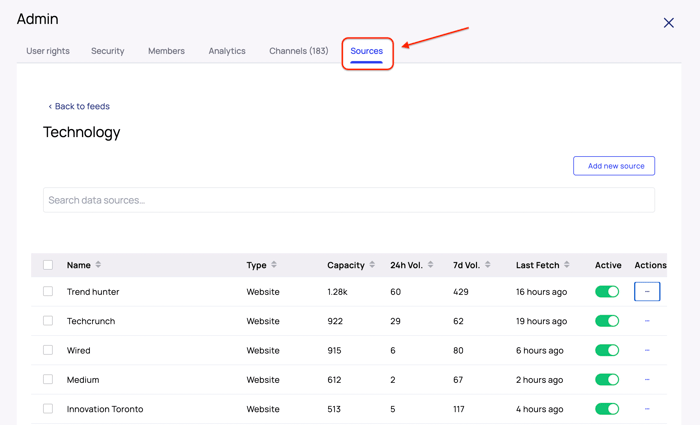
Task: Disable the Trend hunter active toggle
Action: (607, 292)
